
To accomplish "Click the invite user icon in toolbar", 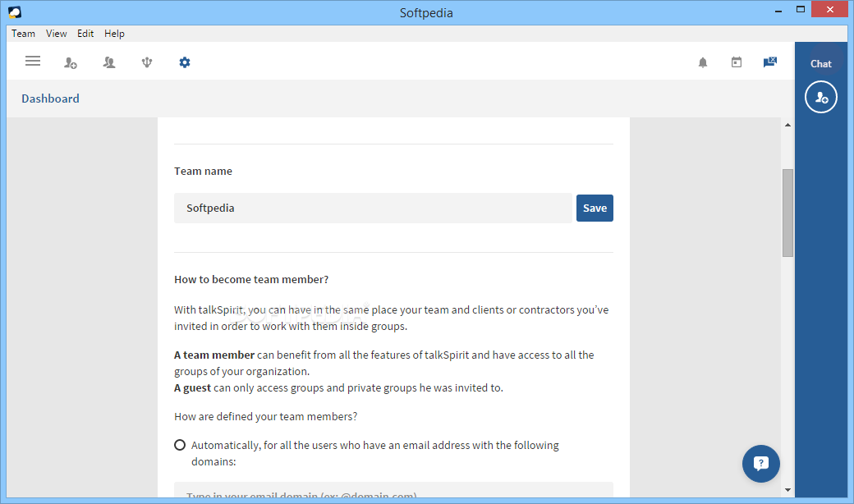I will [71, 62].
